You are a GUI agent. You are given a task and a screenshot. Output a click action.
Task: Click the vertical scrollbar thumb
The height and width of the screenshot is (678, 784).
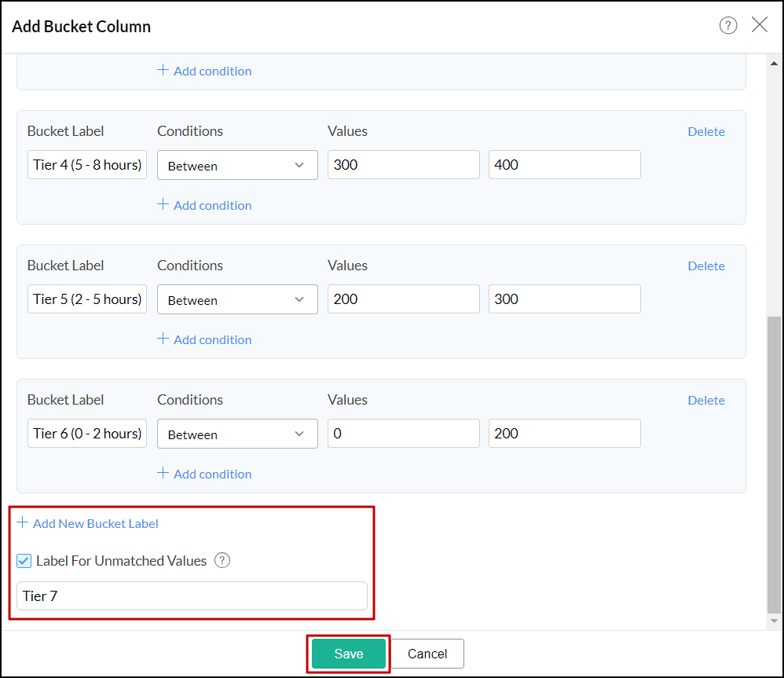point(774,464)
